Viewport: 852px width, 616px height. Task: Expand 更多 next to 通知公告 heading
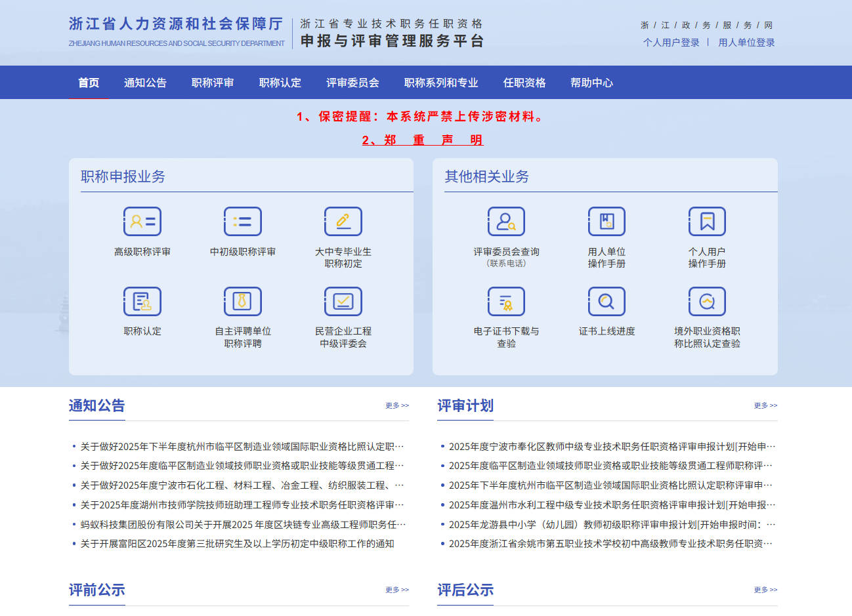[397, 405]
